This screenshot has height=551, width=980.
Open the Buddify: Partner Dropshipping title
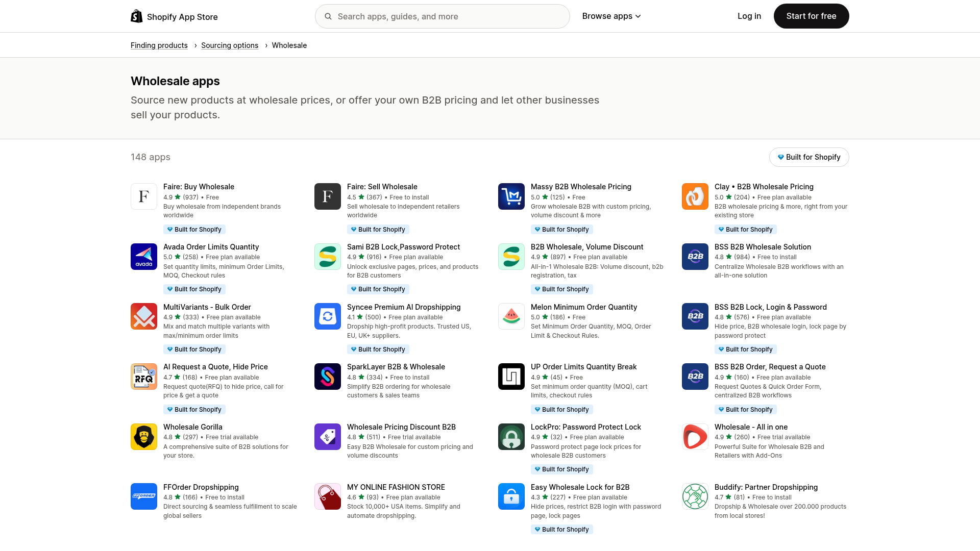coord(766,487)
